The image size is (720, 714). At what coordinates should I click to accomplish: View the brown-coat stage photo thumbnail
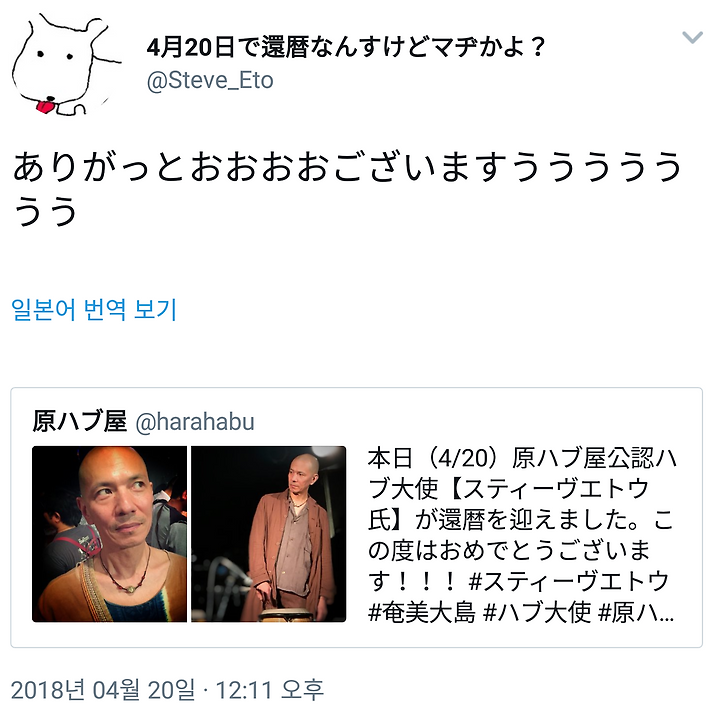[269, 534]
